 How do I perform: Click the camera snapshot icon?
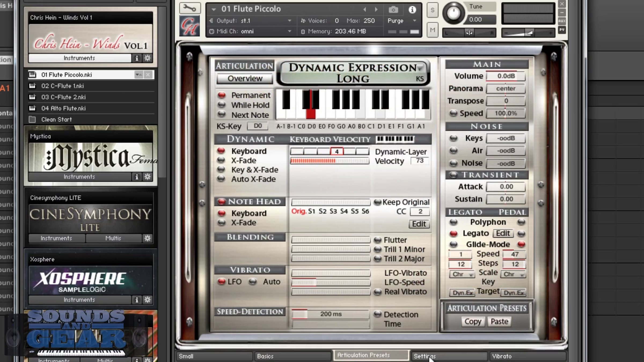coord(393,10)
